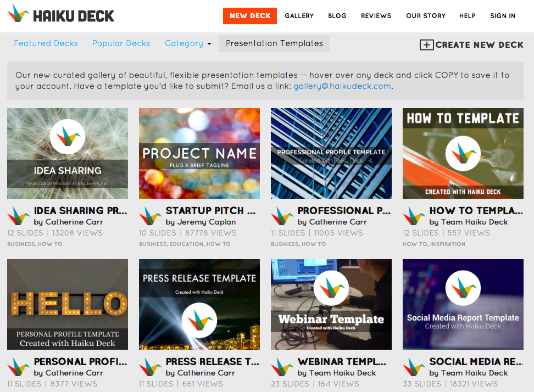
Task: Click the bird icon beside Idea Sharing template
Action: (x=19, y=215)
